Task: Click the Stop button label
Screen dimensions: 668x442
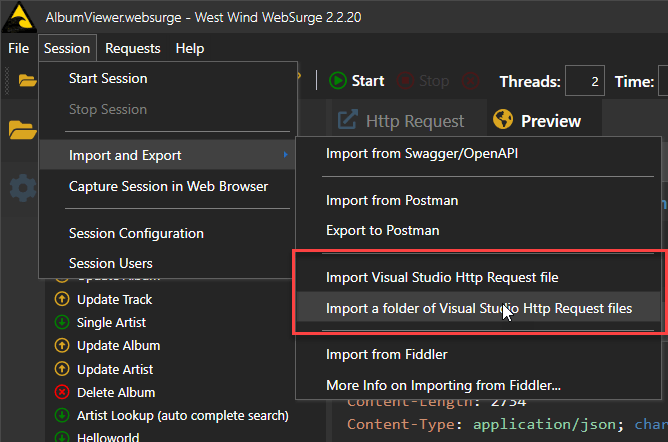Action: click(434, 80)
